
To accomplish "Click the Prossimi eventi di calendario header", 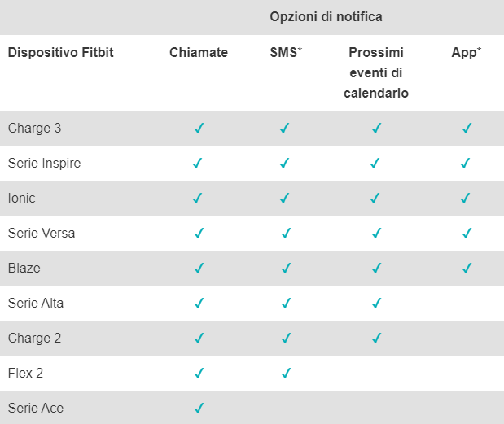I will pyautogui.click(x=376, y=72).
